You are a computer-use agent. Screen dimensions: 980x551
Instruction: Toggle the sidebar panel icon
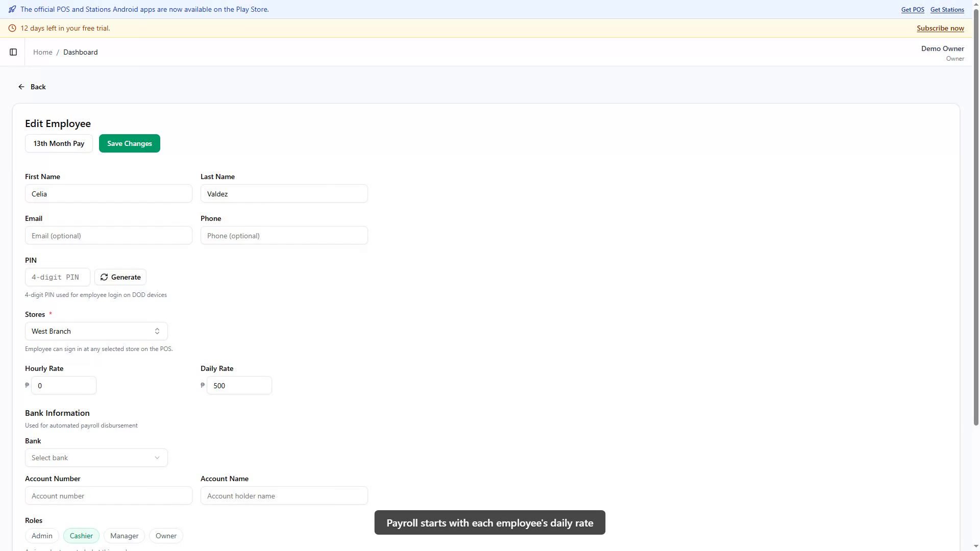pos(13,52)
